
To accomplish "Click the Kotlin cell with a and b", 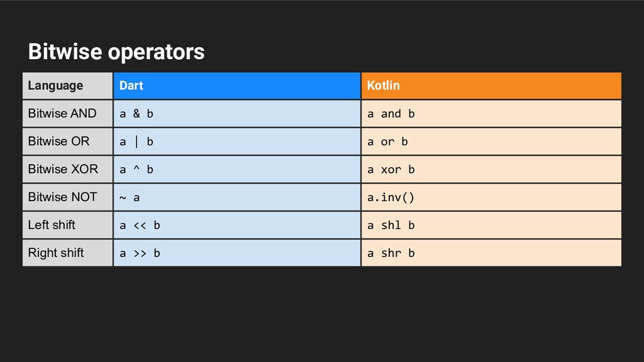I will click(491, 114).
